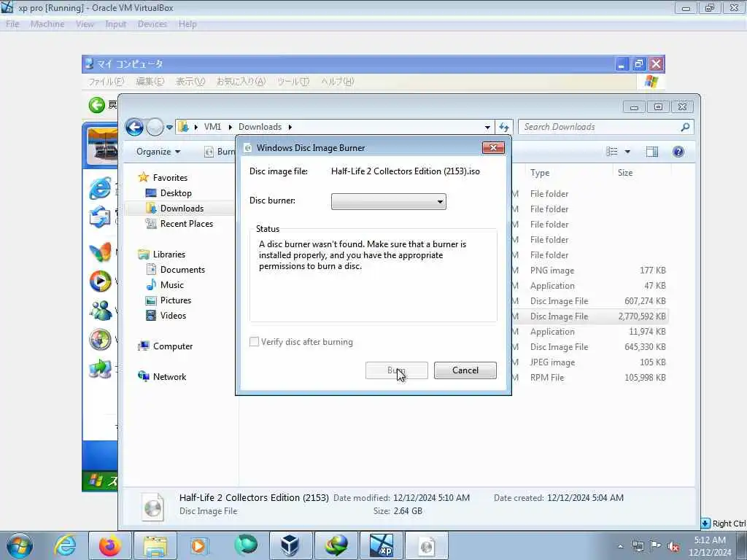The height and width of the screenshot is (560, 747).
Task: Select Favorites in the navigation pane
Action: [170, 178]
